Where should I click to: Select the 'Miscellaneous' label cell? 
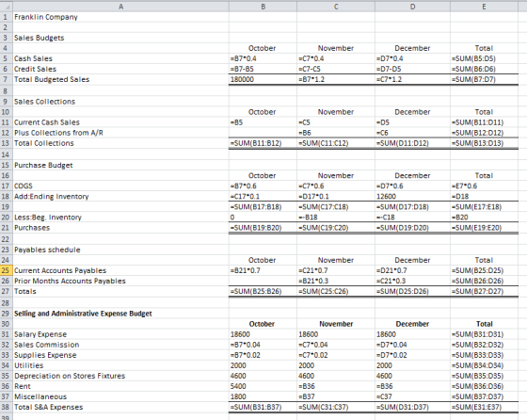[121, 396]
